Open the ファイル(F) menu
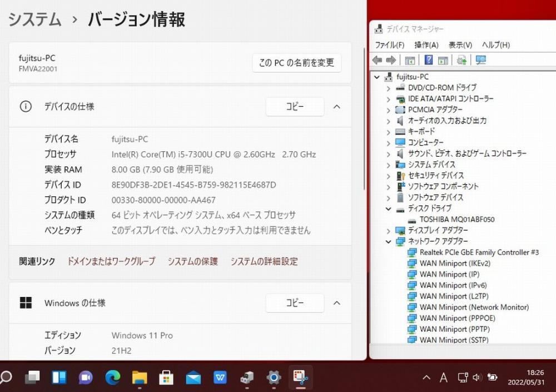556x392 pixels. pyautogui.click(x=389, y=45)
